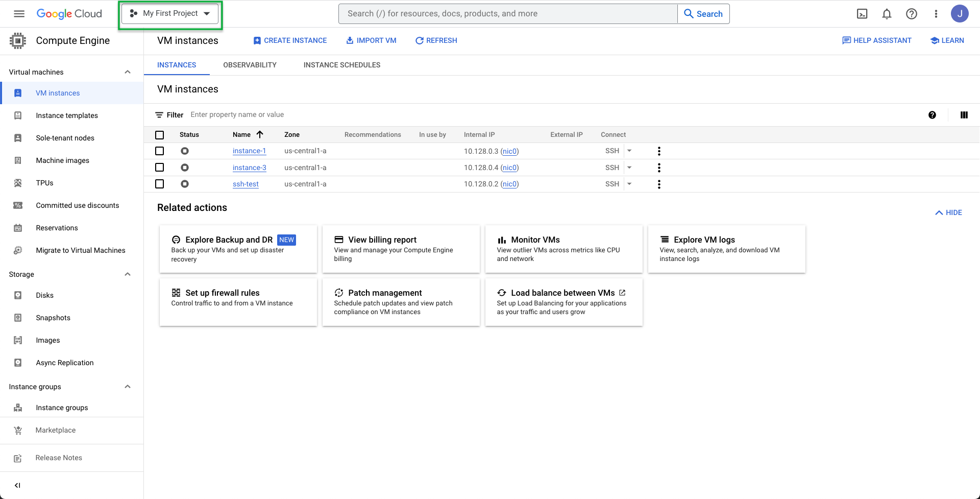Click the Images sidebar icon

point(18,340)
